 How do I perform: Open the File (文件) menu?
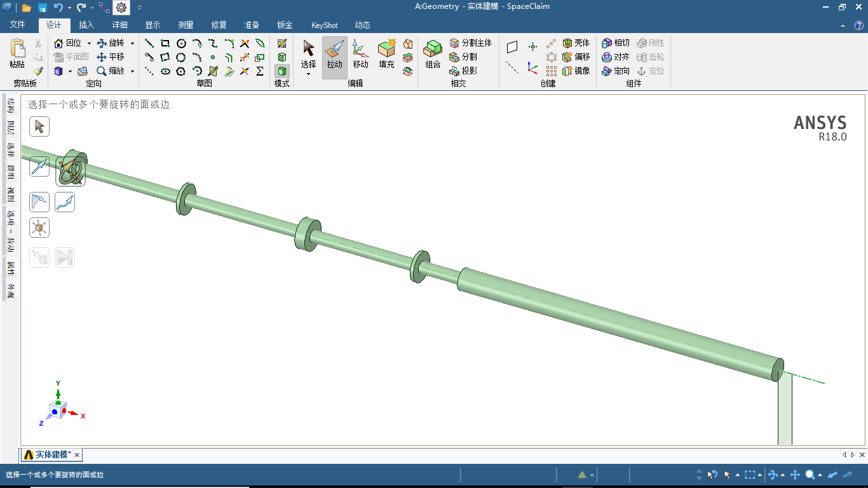click(x=18, y=25)
